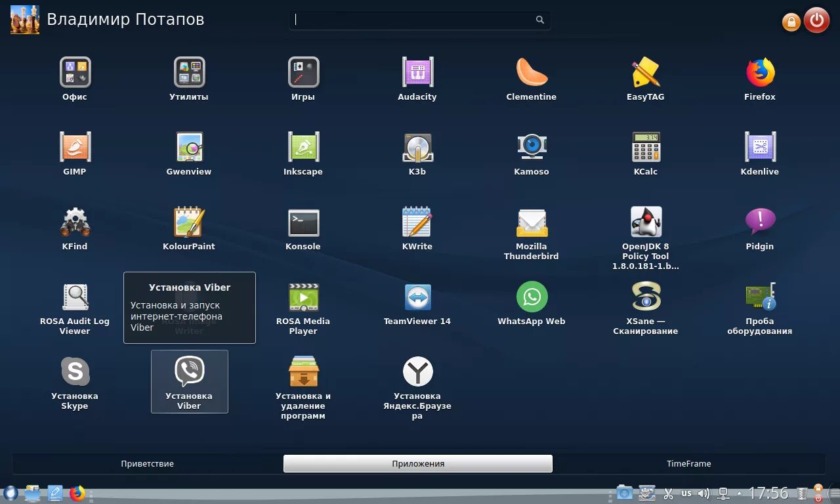Launch ROSA Media Player

[303, 308]
